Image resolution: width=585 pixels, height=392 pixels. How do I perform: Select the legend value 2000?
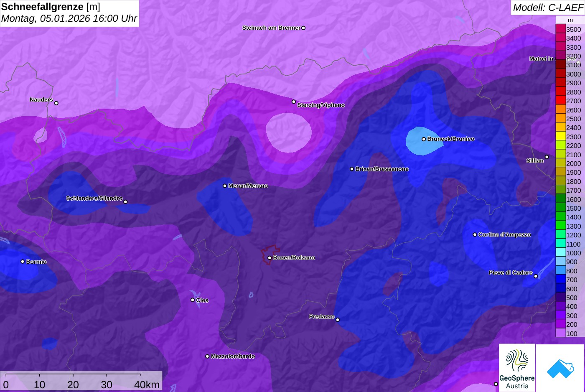click(574, 164)
